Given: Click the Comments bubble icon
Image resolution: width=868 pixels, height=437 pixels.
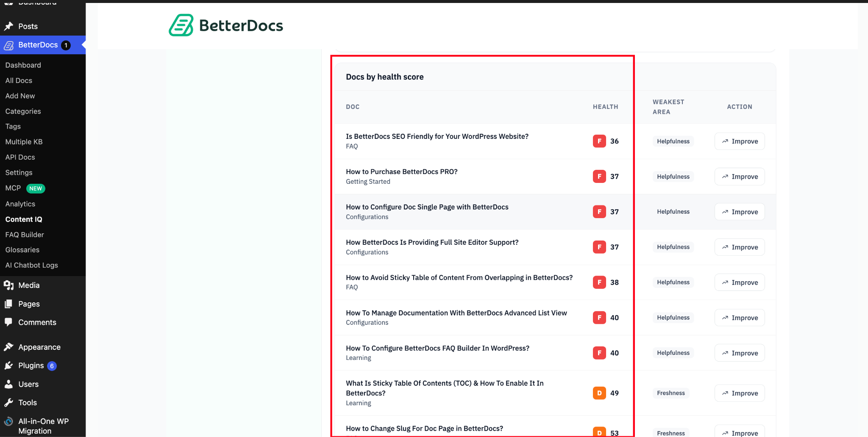Looking at the screenshot, I should coord(8,322).
